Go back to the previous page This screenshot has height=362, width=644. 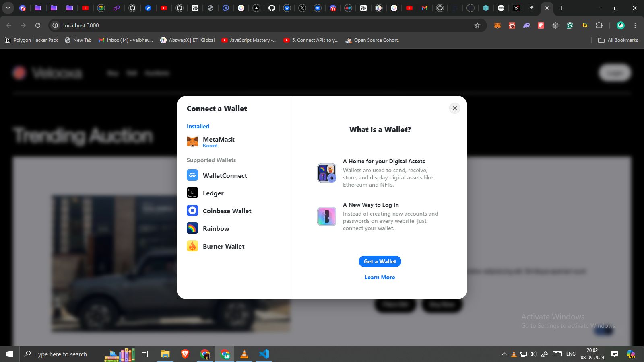coord(9,25)
